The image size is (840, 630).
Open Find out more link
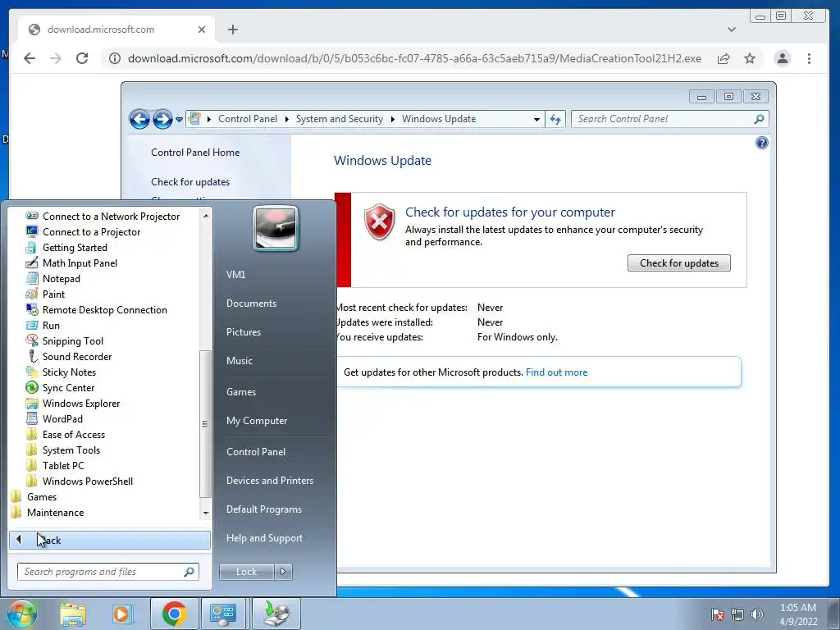point(557,372)
